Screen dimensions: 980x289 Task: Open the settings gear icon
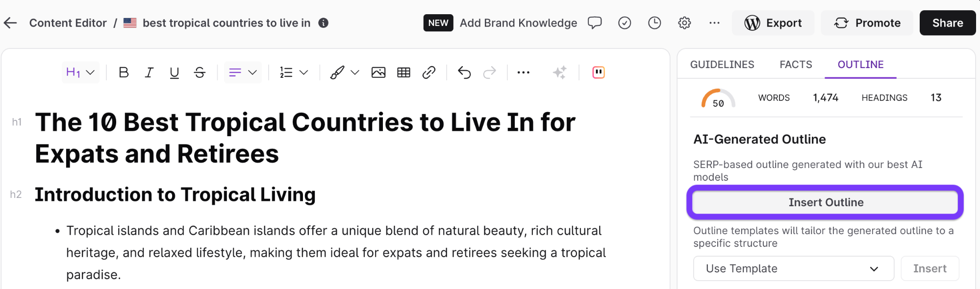[684, 23]
